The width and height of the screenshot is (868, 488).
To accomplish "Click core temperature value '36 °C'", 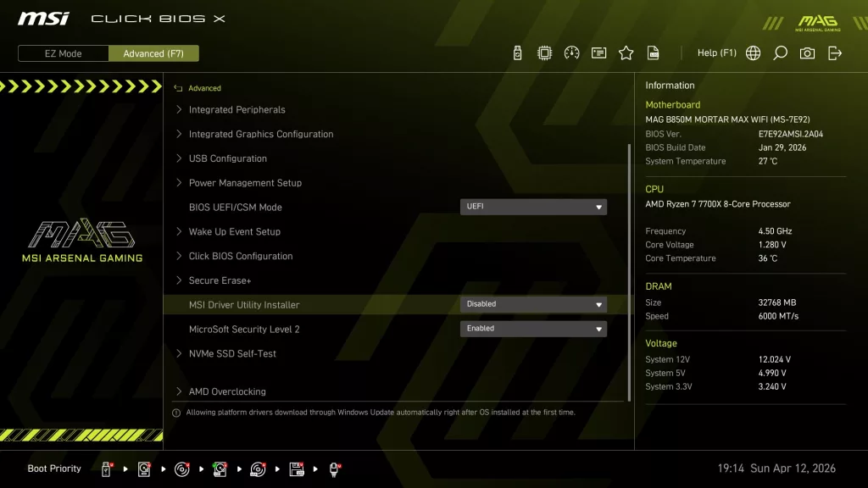I will coord(768,258).
